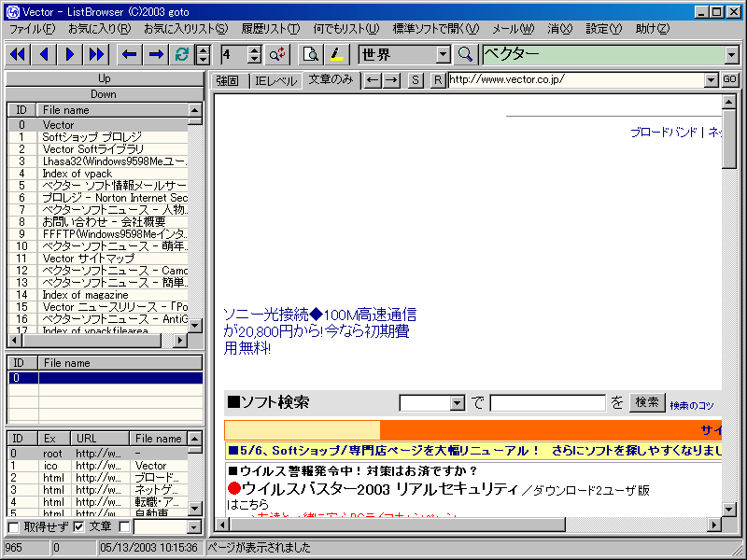
Task: Expand the soft search category dropdown
Action: [457, 403]
